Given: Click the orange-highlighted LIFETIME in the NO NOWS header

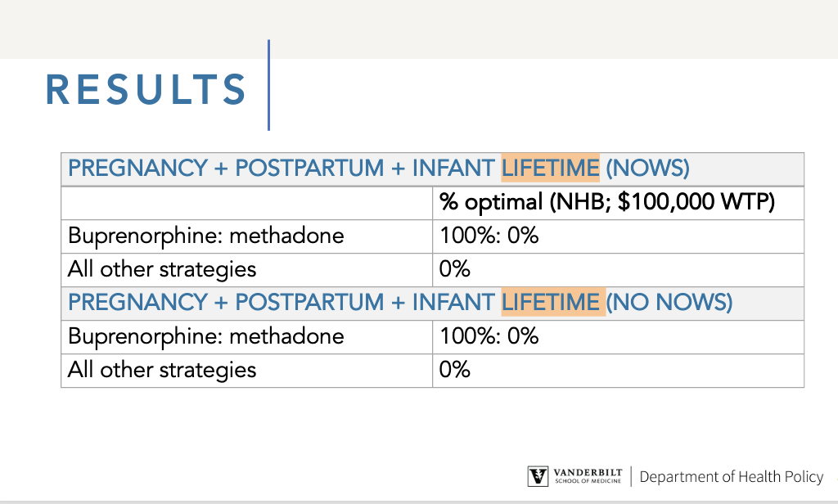Looking at the screenshot, I should tap(551, 303).
